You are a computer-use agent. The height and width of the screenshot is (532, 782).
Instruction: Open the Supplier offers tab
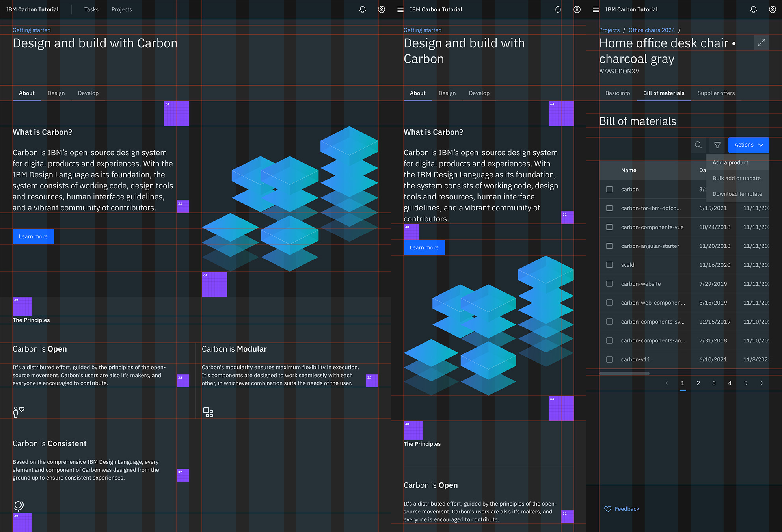(x=716, y=93)
